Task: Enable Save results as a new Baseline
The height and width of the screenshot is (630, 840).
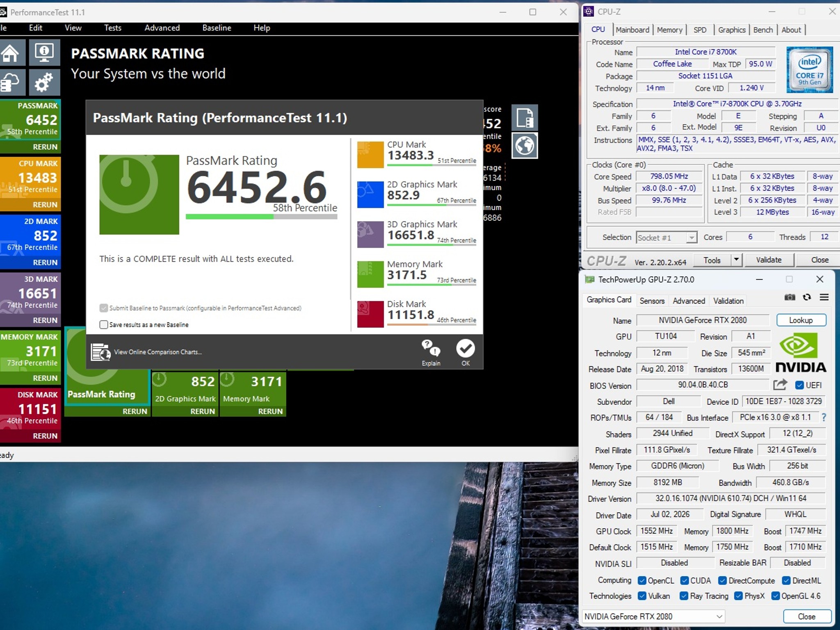Action: 104,324
